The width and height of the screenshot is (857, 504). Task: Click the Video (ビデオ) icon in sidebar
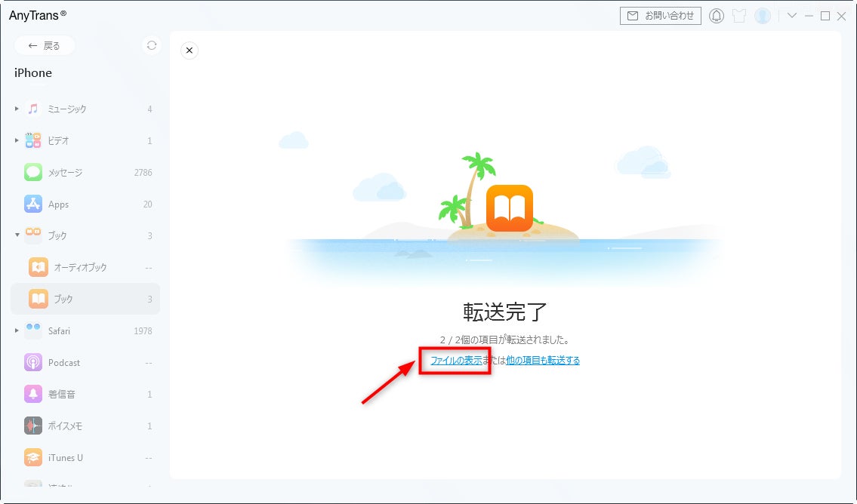pos(32,140)
